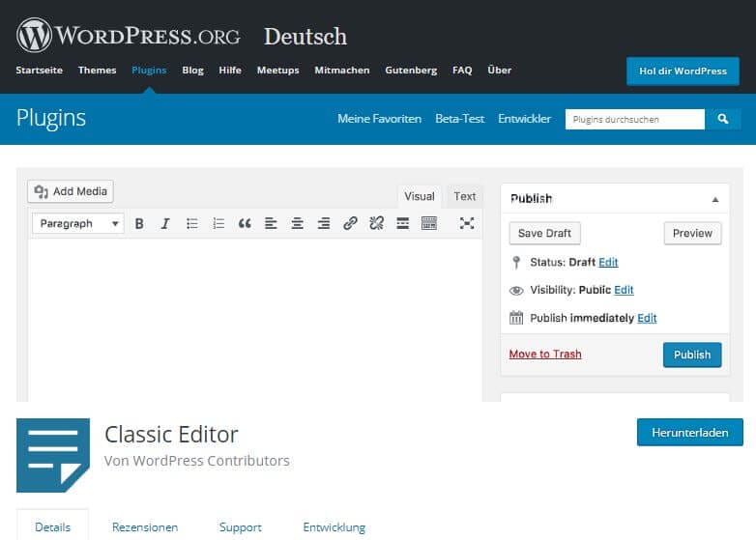Click Hol dir WordPress button
The width and height of the screenshot is (756, 540).
point(683,71)
